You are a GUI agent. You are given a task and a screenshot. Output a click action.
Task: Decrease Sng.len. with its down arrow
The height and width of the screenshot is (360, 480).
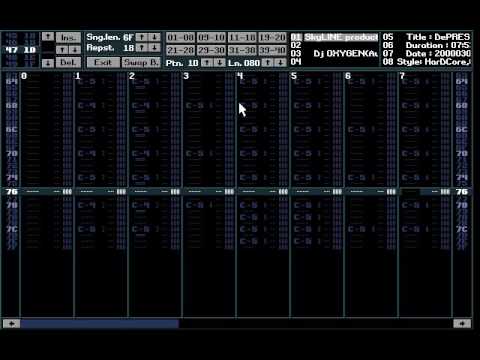[154, 37]
